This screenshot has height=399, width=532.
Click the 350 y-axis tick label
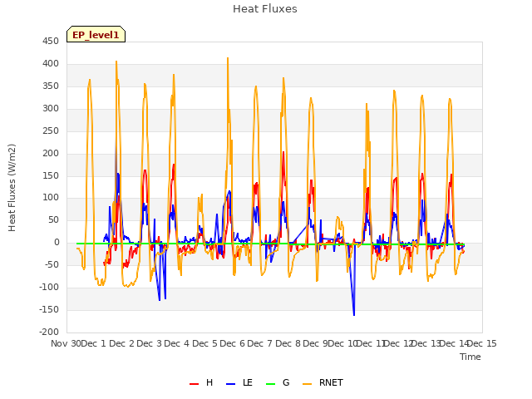point(51,86)
